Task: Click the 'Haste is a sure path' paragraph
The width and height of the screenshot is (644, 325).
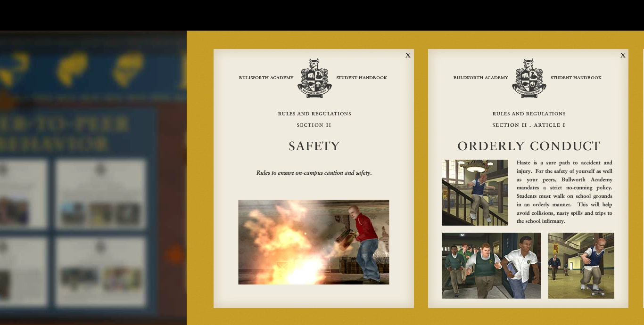Action: coord(564,192)
